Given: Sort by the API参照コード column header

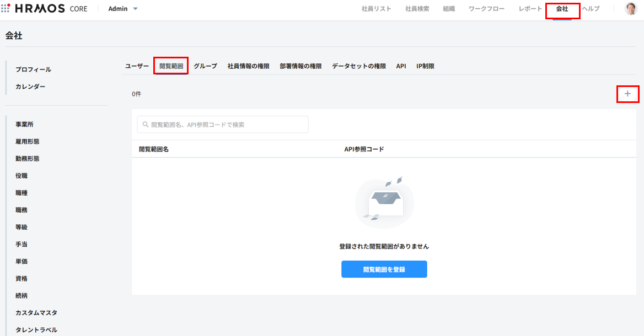Looking at the screenshot, I should pos(364,149).
